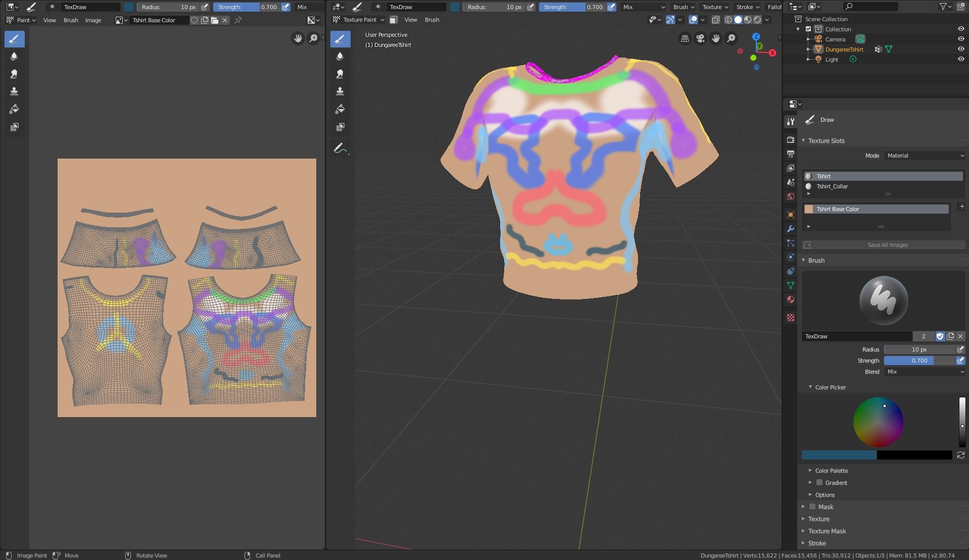969x560 pixels.
Task: Select the Fill tool in the image editor
Action: click(14, 109)
